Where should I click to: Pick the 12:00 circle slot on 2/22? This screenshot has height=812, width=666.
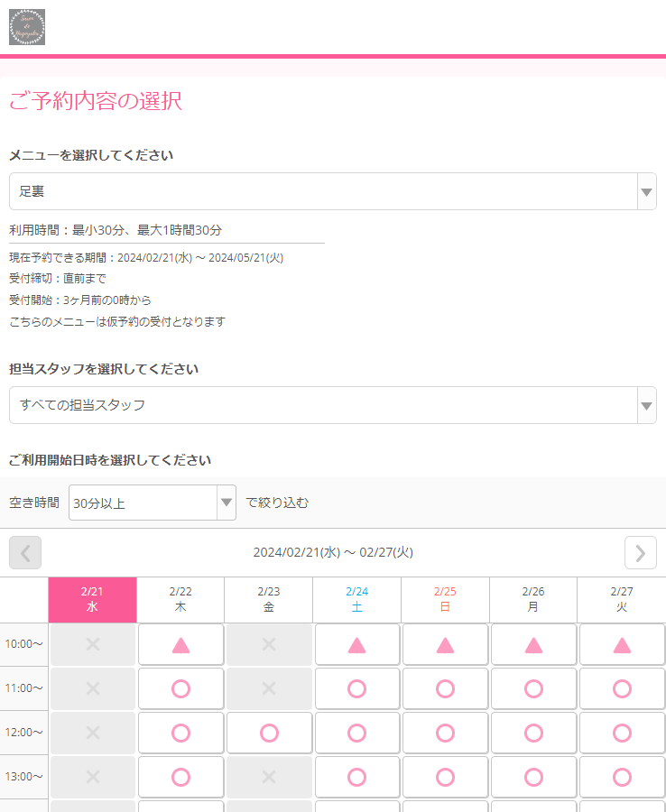click(x=180, y=733)
